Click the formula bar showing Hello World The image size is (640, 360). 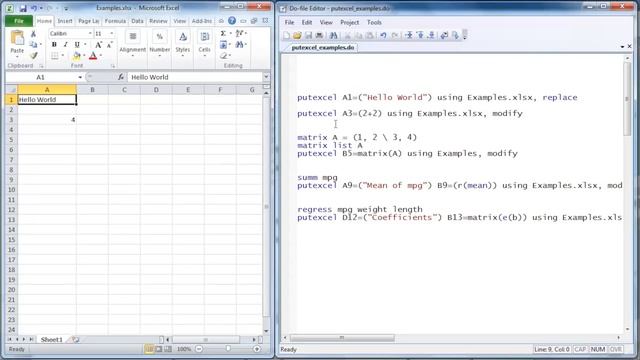pos(195,77)
